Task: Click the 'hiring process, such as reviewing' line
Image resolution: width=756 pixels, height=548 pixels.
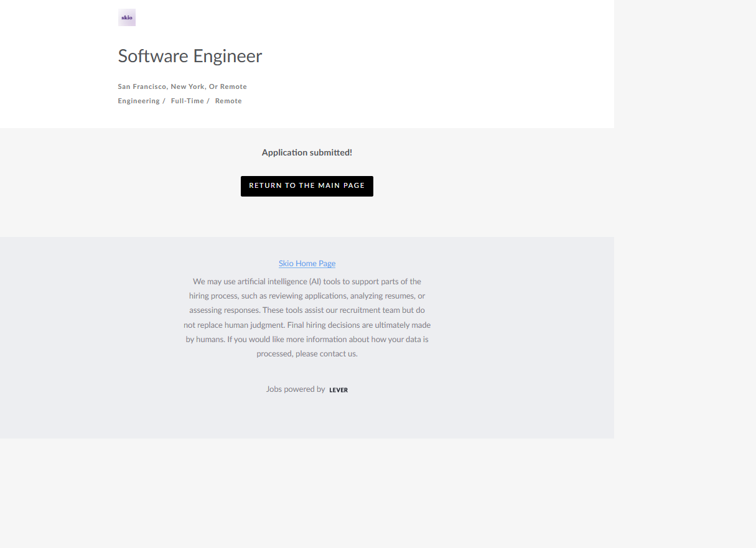Action: (307, 296)
